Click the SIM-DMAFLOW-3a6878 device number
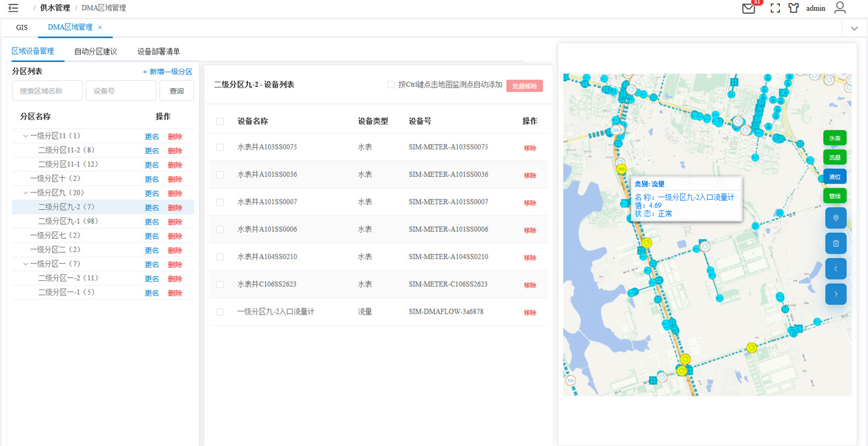 446,312
